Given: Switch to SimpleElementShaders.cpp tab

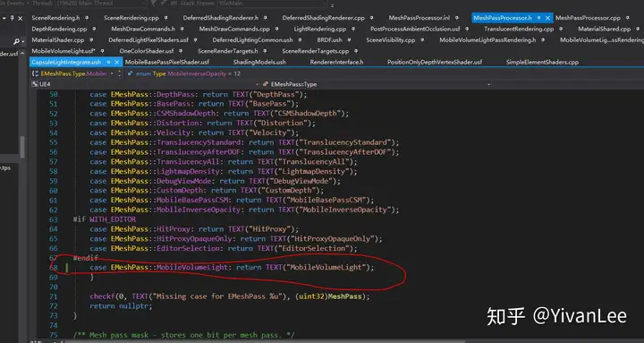Looking at the screenshot, I should click(x=542, y=63).
